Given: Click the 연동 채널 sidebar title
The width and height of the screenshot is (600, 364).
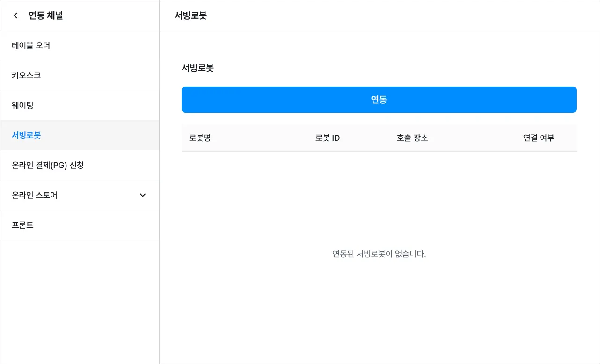Looking at the screenshot, I should (45, 15).
